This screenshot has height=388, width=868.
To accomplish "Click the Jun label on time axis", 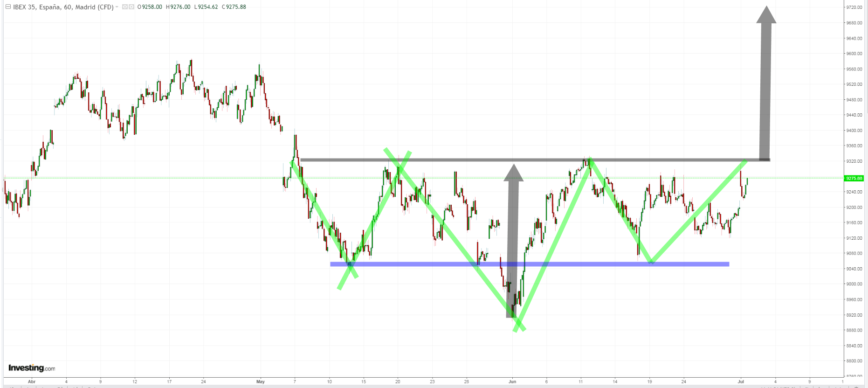I will point(512,381).
